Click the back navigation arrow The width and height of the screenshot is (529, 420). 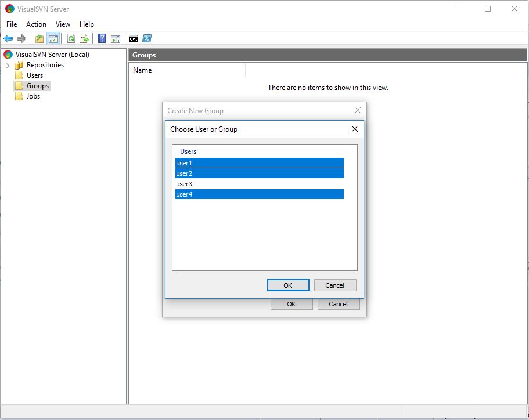pyautogui.click(x=8, y=38)
